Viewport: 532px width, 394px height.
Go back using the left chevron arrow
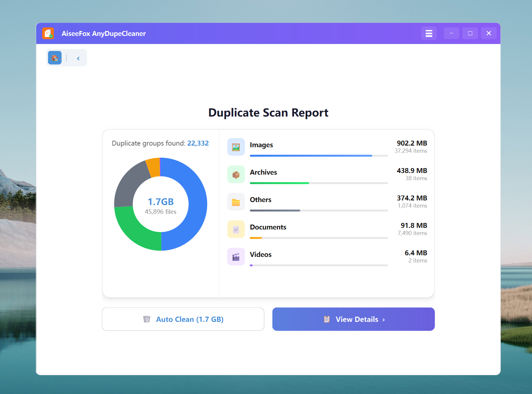coord(78,58)
